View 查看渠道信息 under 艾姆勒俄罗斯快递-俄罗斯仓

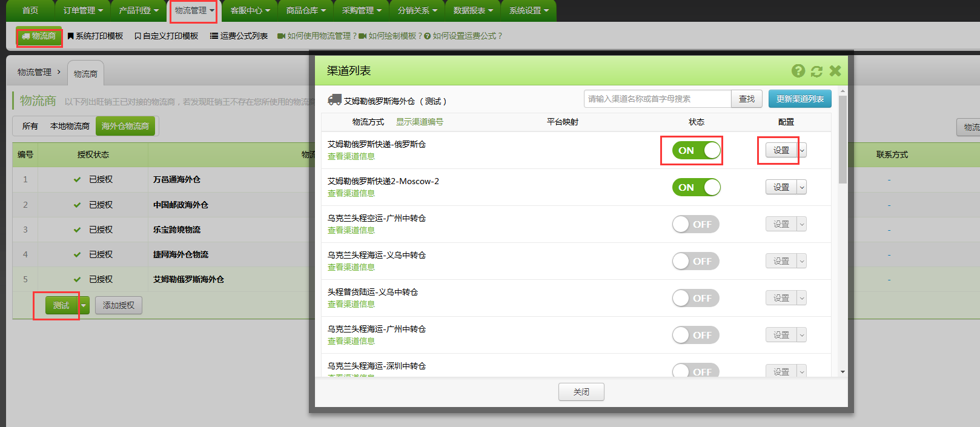351,156
